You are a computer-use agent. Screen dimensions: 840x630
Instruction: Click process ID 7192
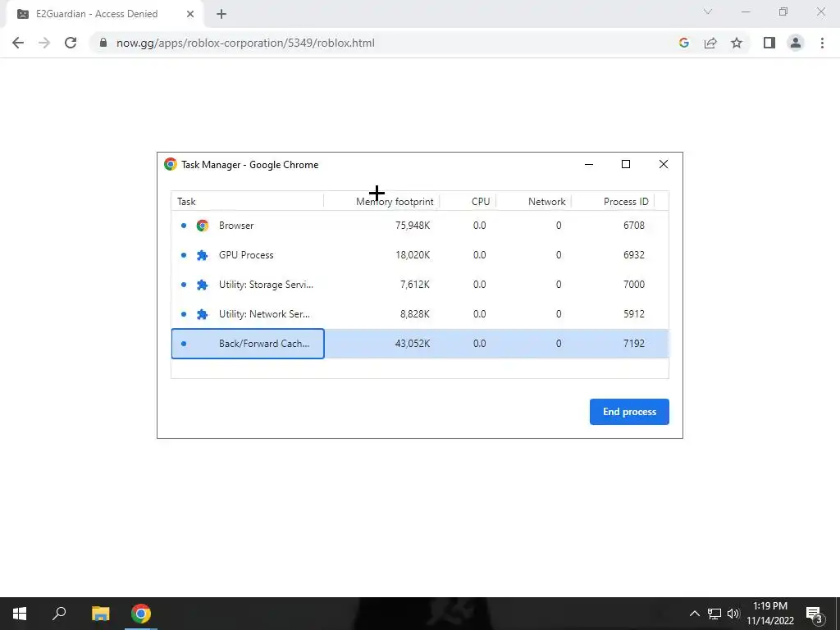(634, 344)
